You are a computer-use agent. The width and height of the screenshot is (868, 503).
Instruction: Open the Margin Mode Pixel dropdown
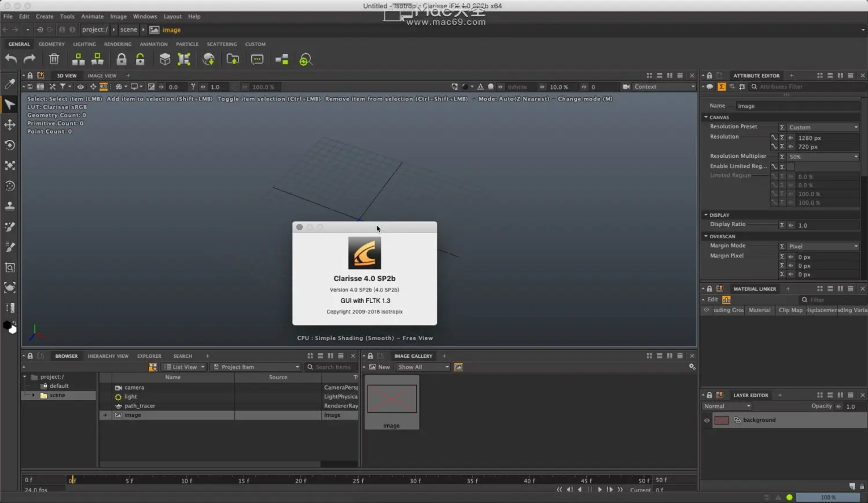[823, 246]
